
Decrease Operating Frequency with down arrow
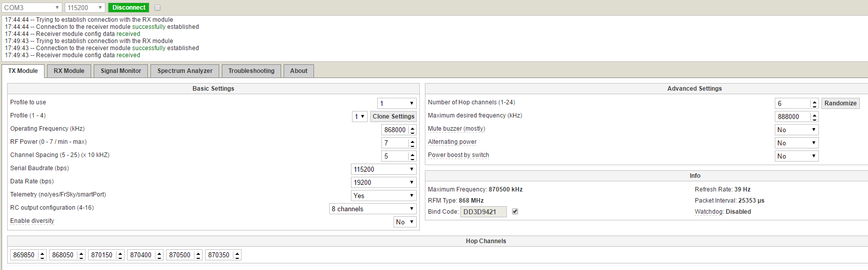point(412,132)
